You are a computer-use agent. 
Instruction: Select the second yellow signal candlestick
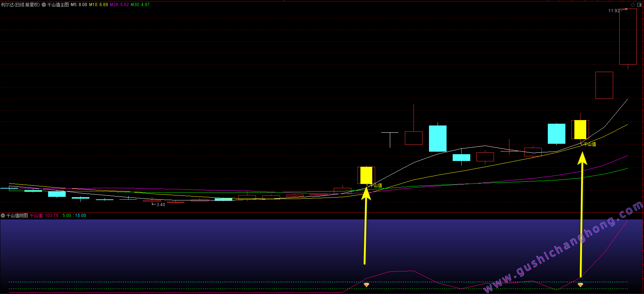coord(580,129)
